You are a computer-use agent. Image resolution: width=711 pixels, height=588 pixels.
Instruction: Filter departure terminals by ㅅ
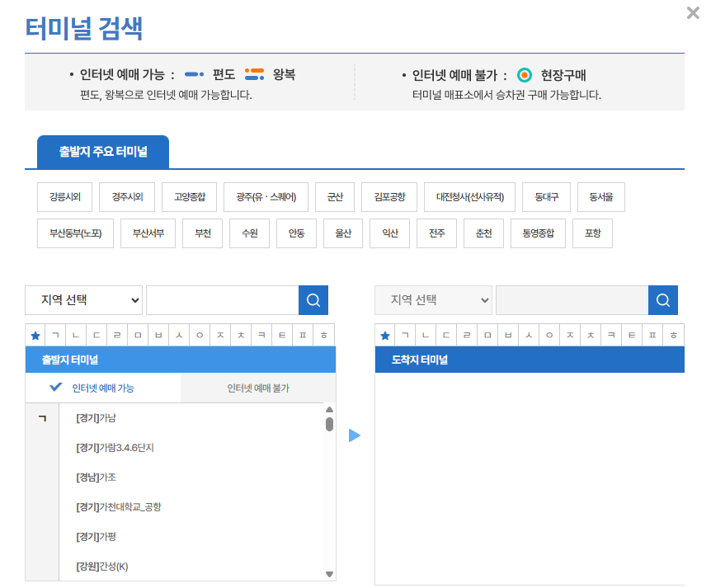pyautogui.click(x=179, y=336)
